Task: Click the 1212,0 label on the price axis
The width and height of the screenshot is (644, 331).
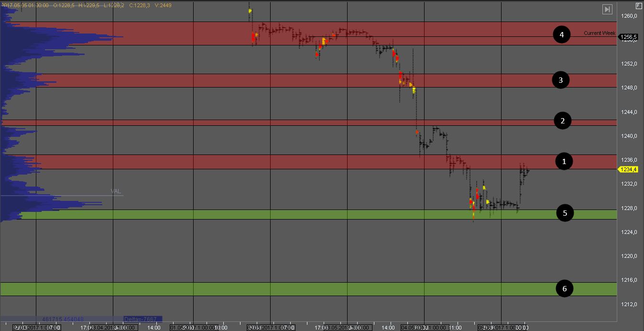Action: (628, 304)
